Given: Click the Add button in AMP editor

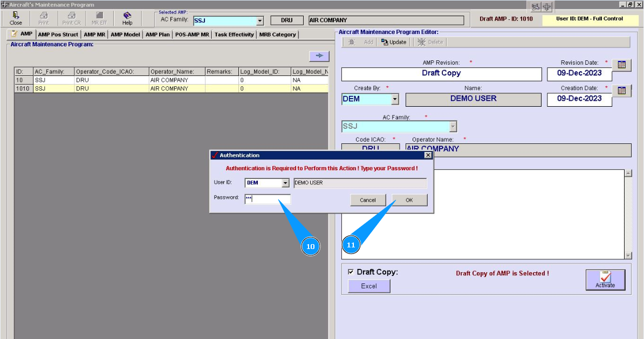Looking at the screenshot, I should (x=361, y=42).
